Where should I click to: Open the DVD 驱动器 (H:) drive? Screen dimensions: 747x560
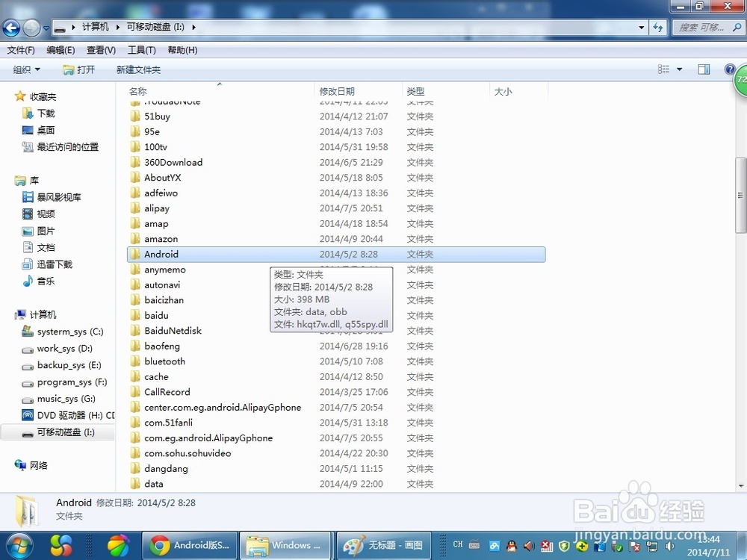(68, 415)
